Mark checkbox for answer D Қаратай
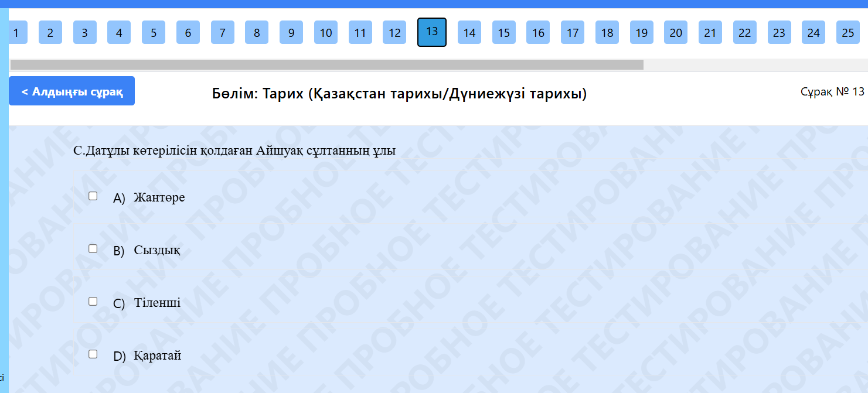 point(93,354)
